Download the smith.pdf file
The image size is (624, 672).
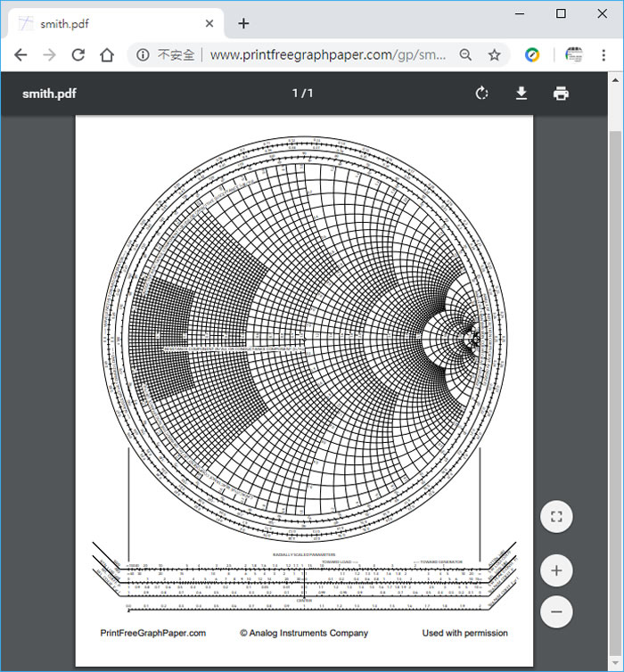[x=521, y=93]
